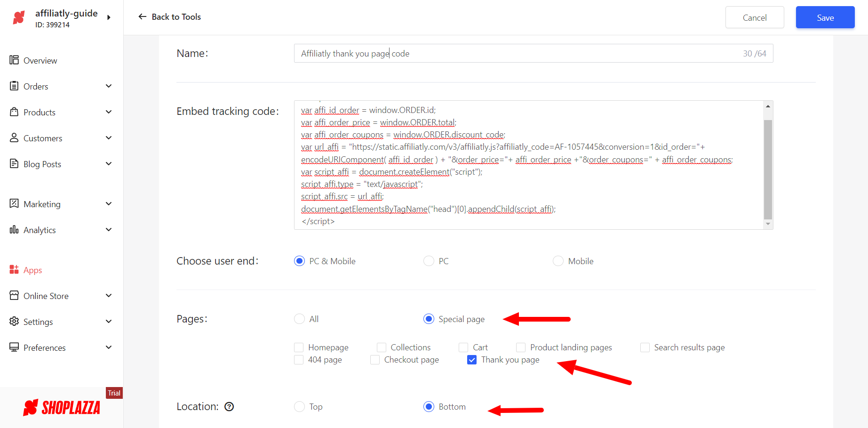Open store switcher arrow beside affiliatly-guide
Screen dimensions: 868x428
point(109,17)
